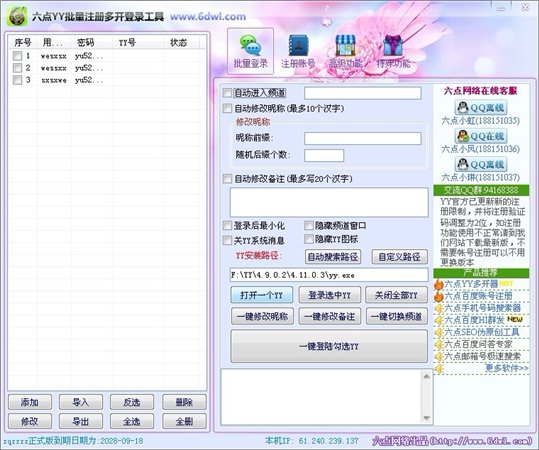The width and height of the screenshot is (539, 450).
Task: Toggle 关YY系统消息 checkbox
Action: (x=227, y=240)
